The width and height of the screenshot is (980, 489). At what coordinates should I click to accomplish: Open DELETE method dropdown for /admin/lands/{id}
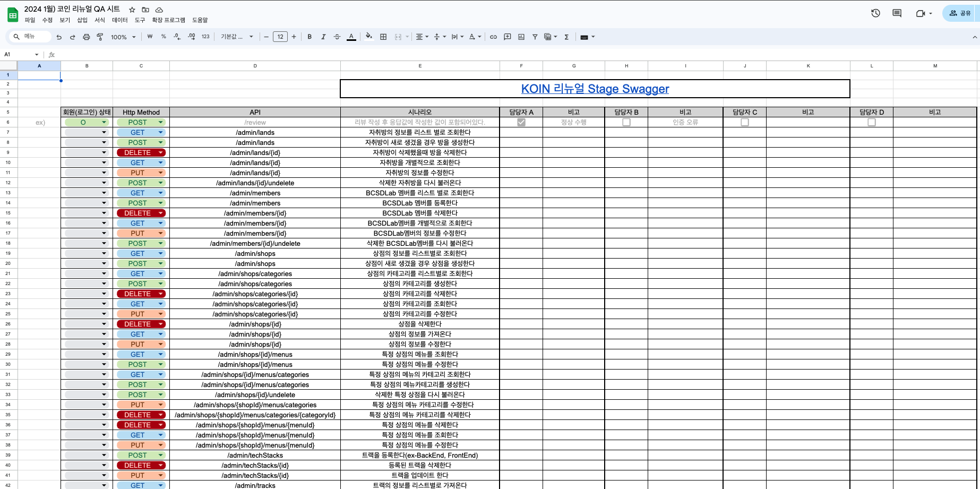pyautogui.click(x=160, y=153)
